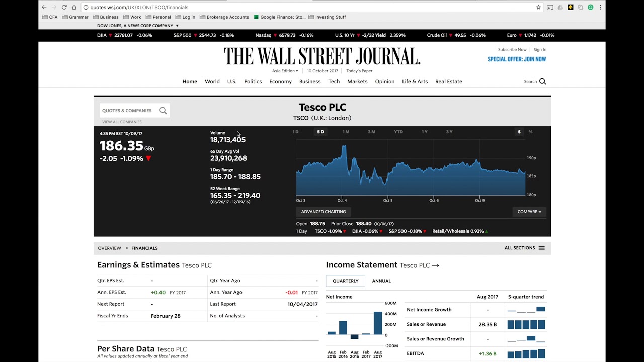Open the Markets section

click(357, 81)
